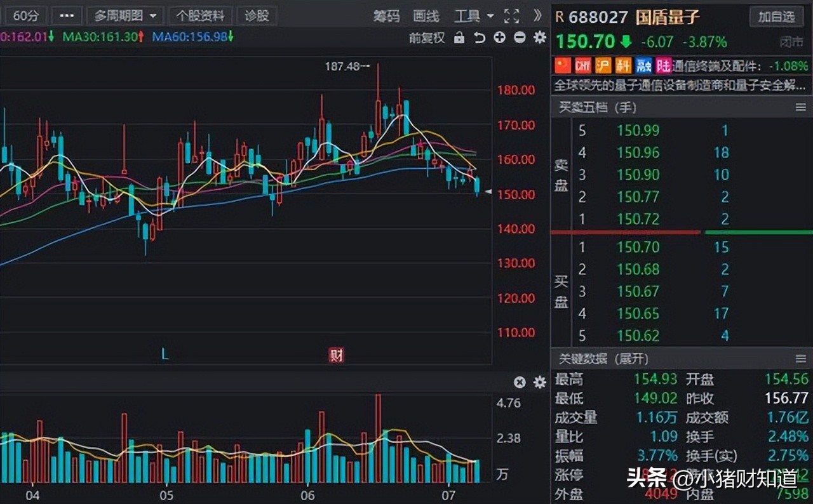This screenshot has width=813, height=504.
Task: Open the 买卖五档 hamburger menu icon
Action: click(x=800, y=106)
